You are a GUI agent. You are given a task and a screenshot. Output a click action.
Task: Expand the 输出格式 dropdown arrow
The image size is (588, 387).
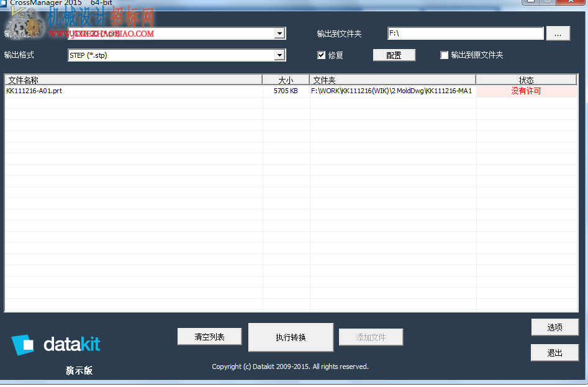coord(279,55)
